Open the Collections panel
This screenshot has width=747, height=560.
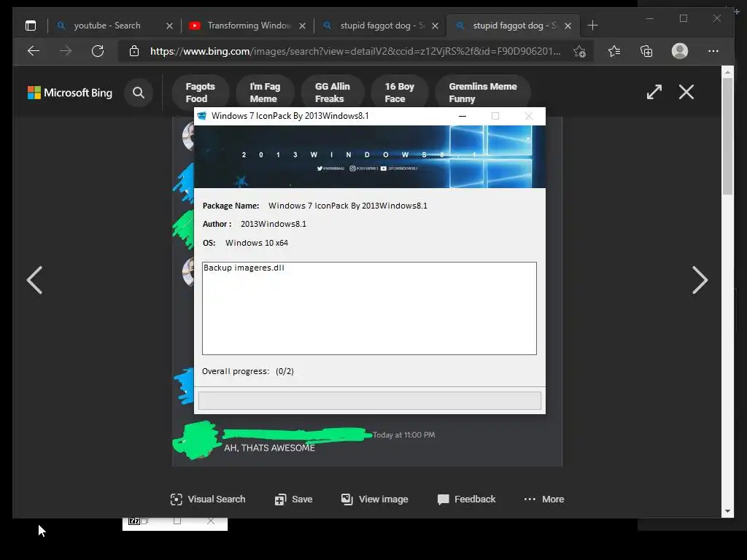pyautogui.click(x=646, y=51)
